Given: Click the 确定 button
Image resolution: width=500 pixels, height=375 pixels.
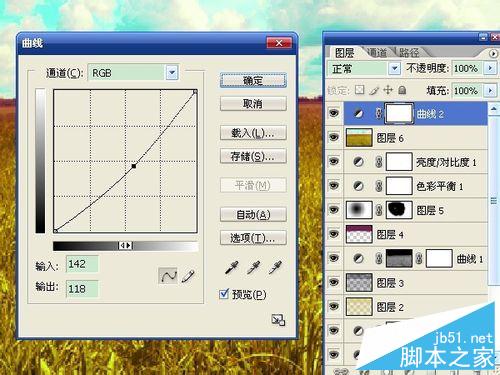Looking at the screenshot, I should [253, 81].
